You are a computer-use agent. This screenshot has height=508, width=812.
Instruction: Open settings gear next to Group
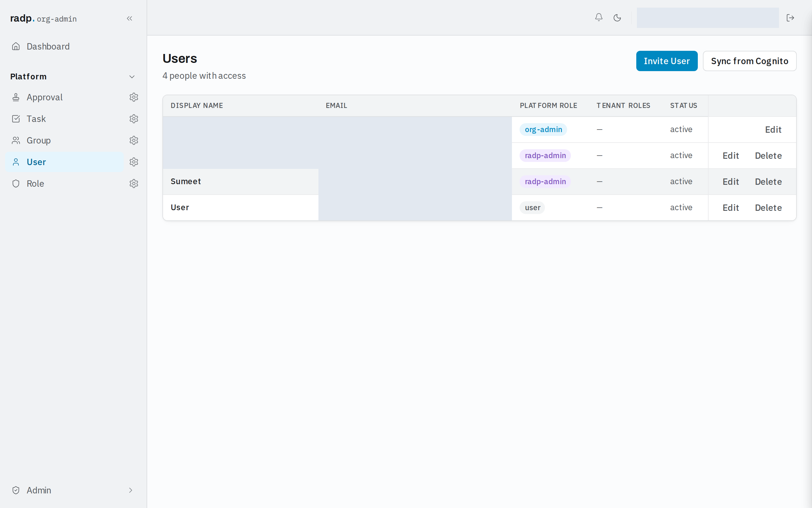(x=134, y=140)
